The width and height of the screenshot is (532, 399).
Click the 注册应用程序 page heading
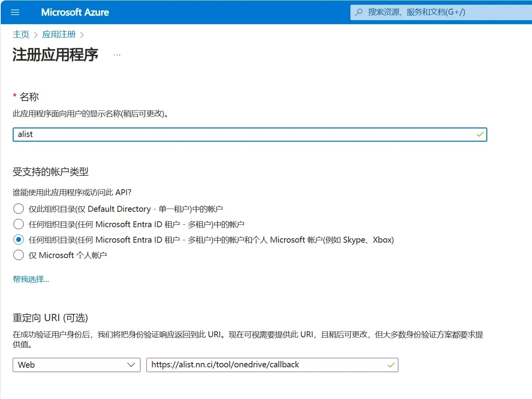55,55
